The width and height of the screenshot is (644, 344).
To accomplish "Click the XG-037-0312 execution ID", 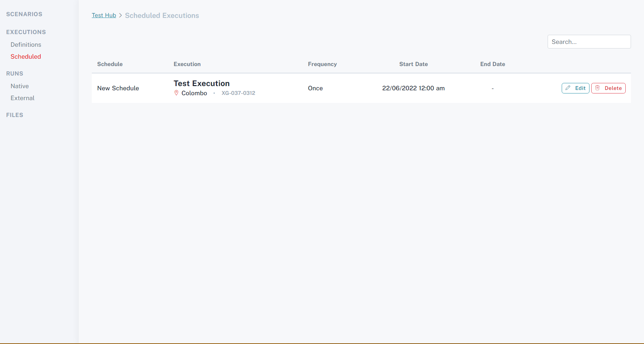I will [x=238, y=93].
